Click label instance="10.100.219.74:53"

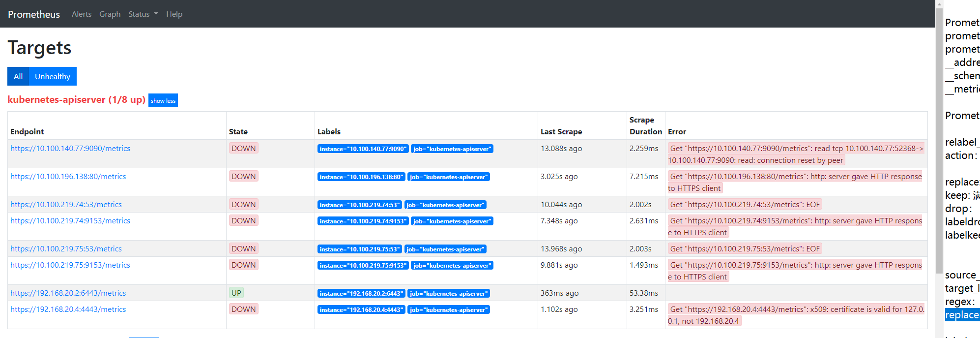point(360,205)
